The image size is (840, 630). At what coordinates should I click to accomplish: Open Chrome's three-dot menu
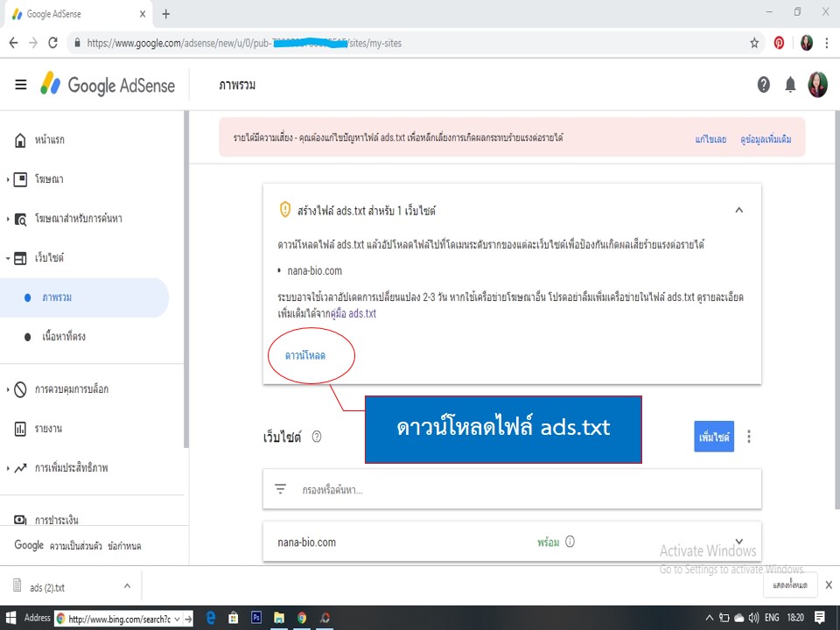coord(827,43)
